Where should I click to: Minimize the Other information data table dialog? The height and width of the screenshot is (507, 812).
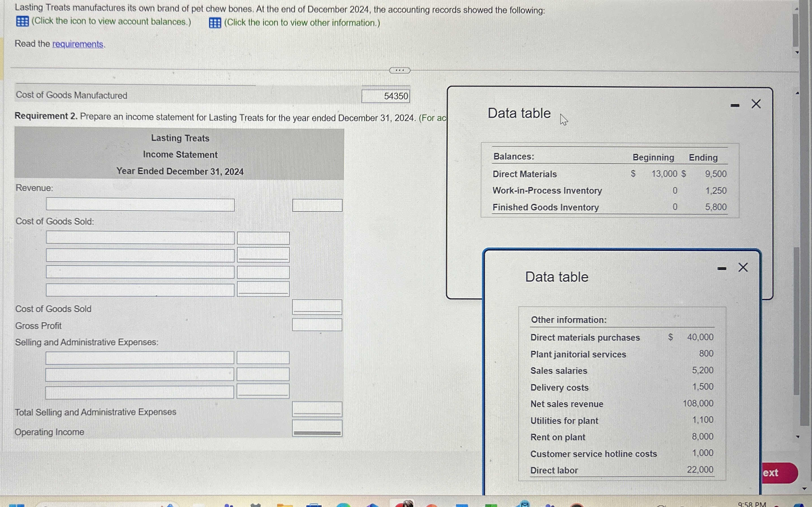[x=721, y=269]
